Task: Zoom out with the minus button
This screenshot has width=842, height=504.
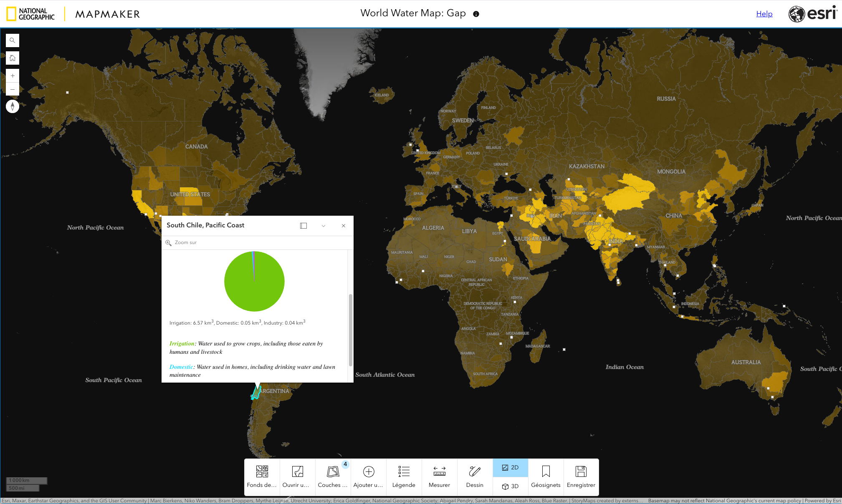Action: point(13,89)
